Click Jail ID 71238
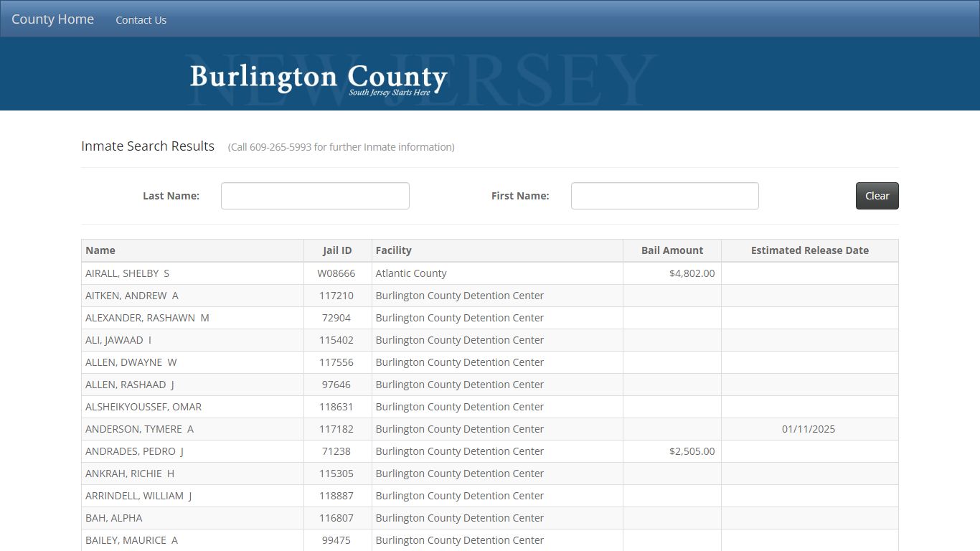 336,451
